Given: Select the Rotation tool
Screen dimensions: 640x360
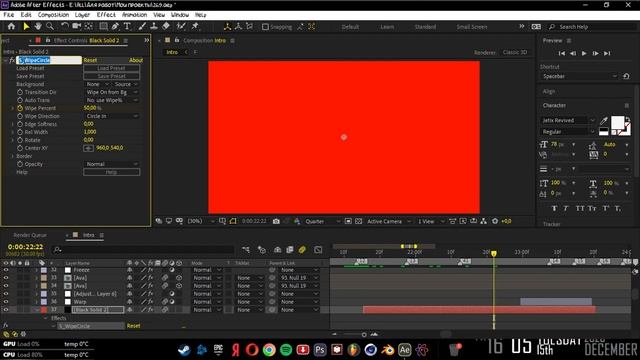Looking at the screenshot, I should 64,27.
